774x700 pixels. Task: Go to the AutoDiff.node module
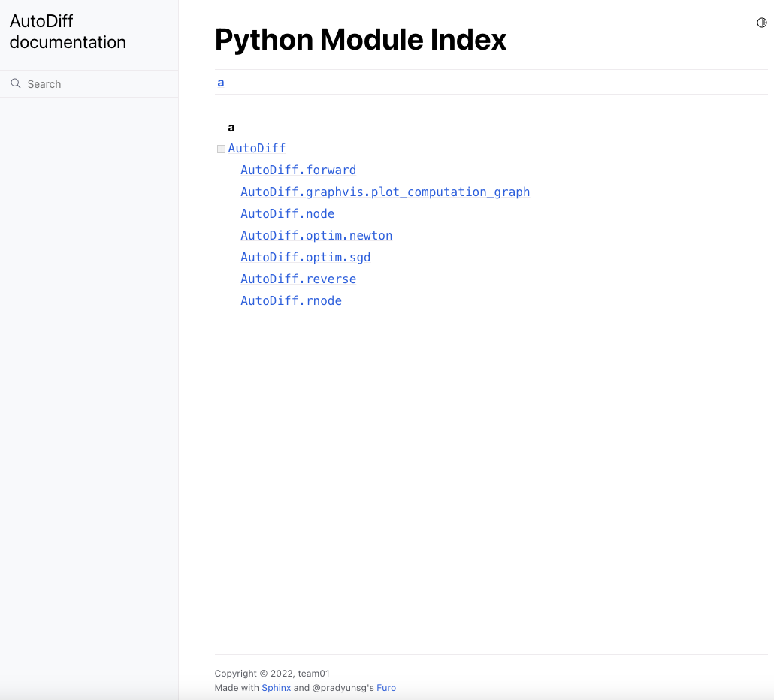click(x=287, y=214)
